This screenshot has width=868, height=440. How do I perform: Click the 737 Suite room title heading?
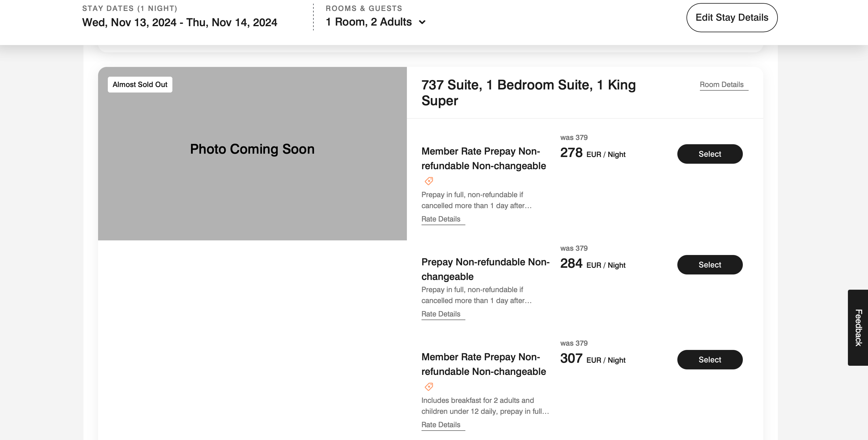tap(528, 93)
